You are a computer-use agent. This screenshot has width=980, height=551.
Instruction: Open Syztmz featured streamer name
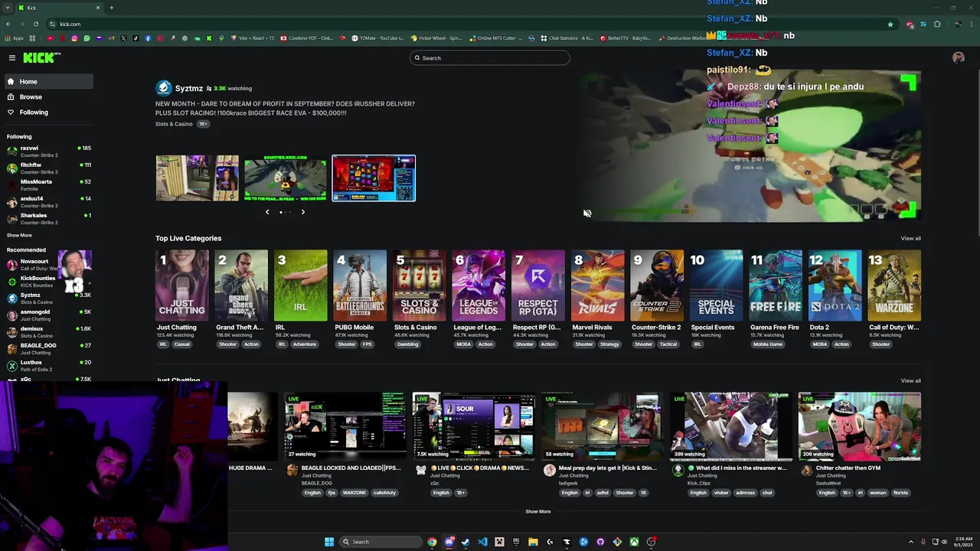click(x=189, y=88)
